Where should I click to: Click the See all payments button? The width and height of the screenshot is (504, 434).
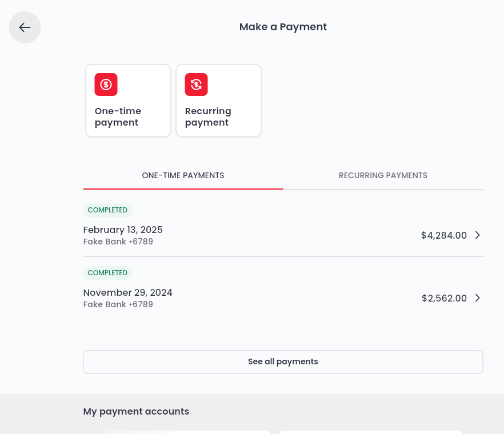(283, 361)
